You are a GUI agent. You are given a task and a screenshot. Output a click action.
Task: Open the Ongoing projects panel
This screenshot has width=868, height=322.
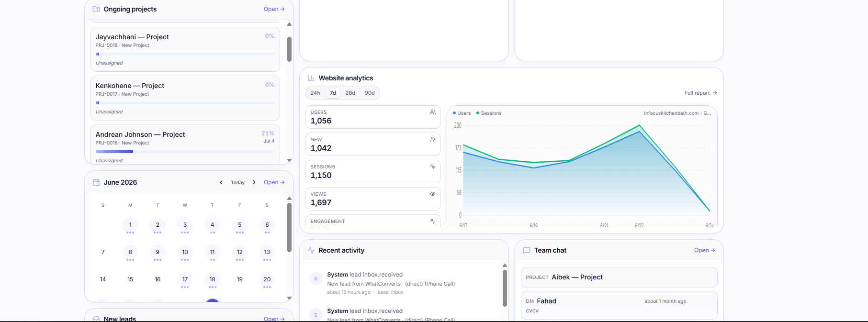click(x=274, y=9)
